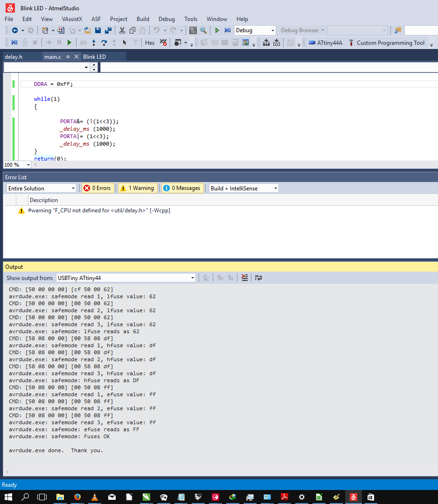Viewport: 438px width, 504px height.
Task: Toggle the 0 Errors filter
Action: (x=97, y=188)
